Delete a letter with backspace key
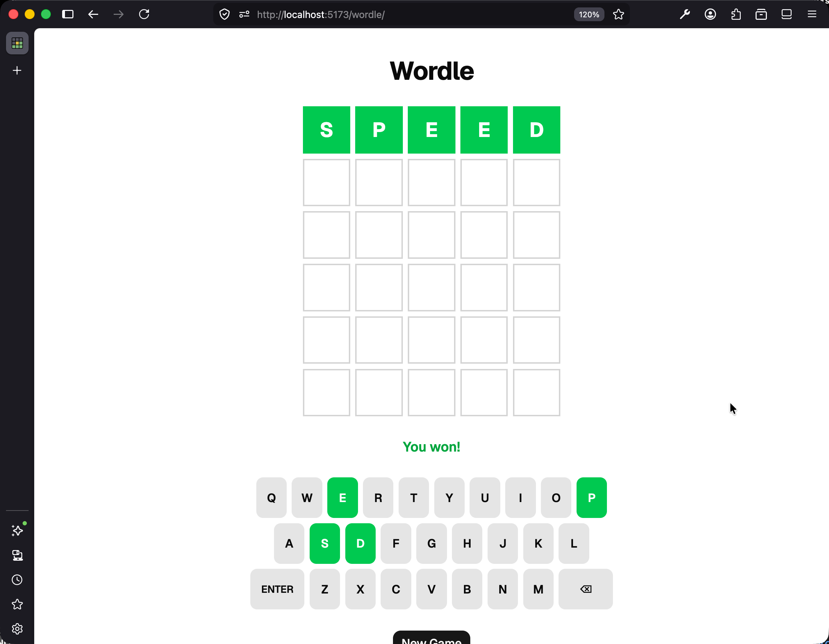Image resolution: width=829 pixels, height=644 pixels. (586, 589)
